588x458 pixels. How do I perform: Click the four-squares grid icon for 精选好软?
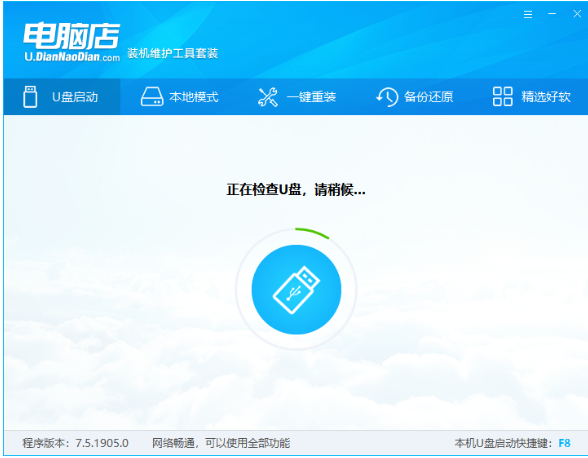(502, 97)
